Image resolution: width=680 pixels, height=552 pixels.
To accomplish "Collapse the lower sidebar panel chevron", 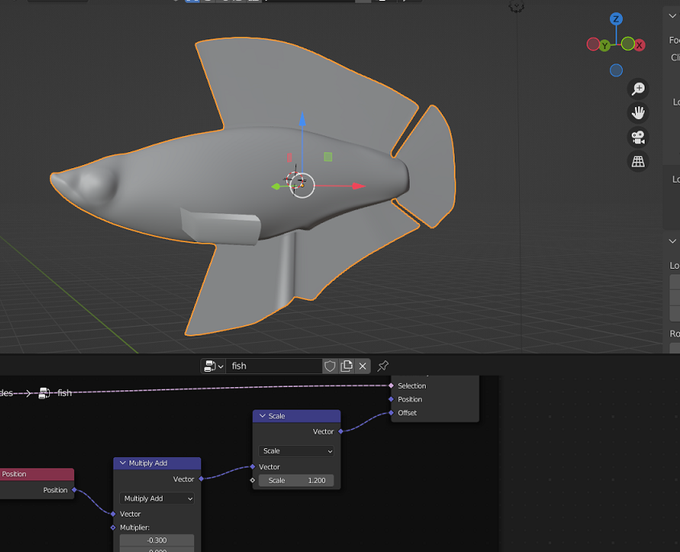I will [672, 241].
